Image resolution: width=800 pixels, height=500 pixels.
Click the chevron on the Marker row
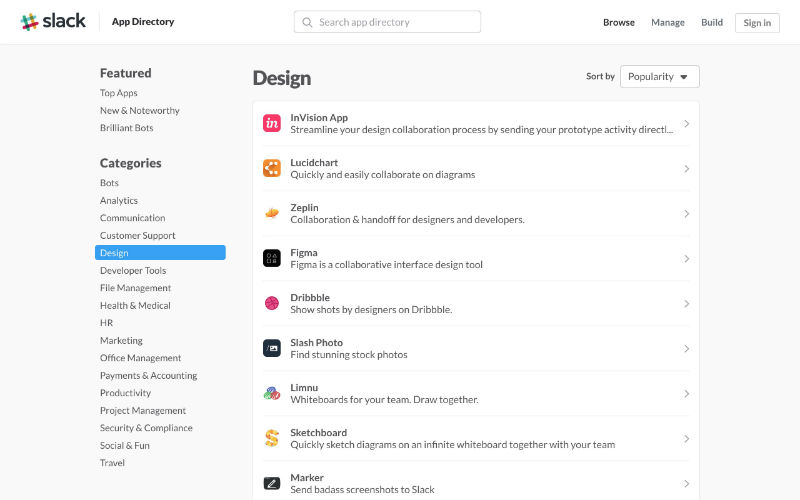pos(687,484)
